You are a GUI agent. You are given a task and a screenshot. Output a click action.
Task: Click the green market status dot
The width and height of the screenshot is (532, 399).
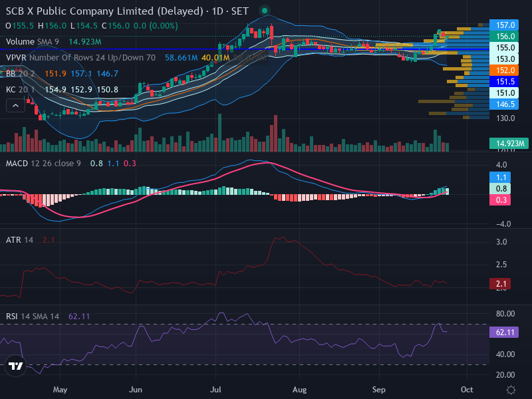264,11
